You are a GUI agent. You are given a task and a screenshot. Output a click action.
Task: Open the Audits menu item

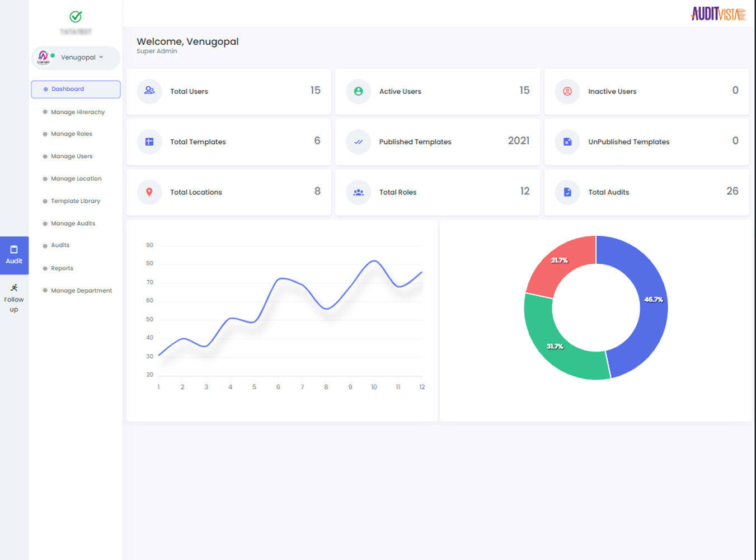click(x=60, y=245)
